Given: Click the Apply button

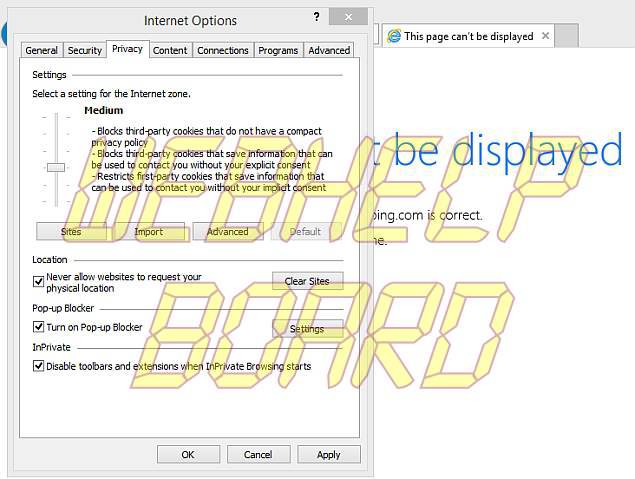Looking at the screenshot, I should 329,454.
